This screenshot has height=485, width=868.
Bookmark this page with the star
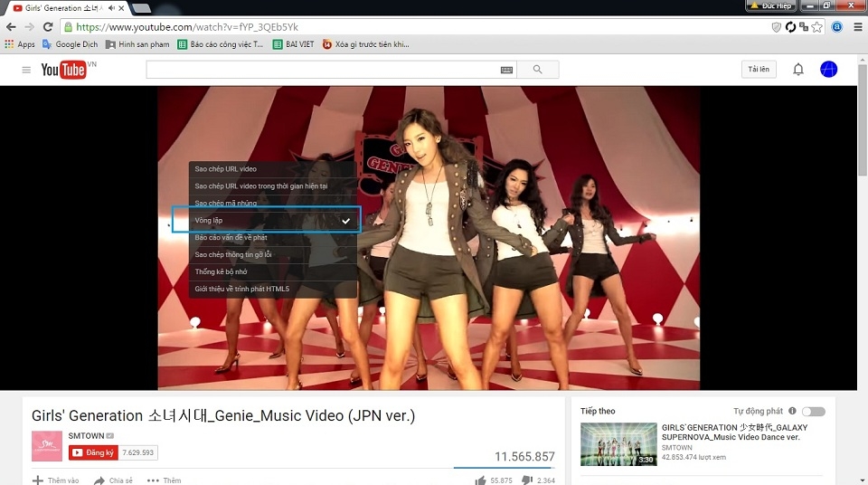click(x=817, y=26)
